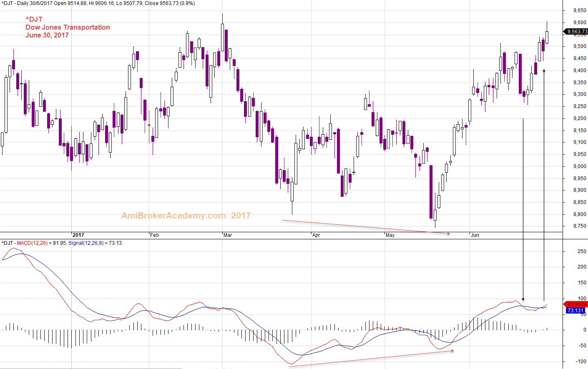
Task: Click the 9,250 price axis label
Action: click(579, 106)
